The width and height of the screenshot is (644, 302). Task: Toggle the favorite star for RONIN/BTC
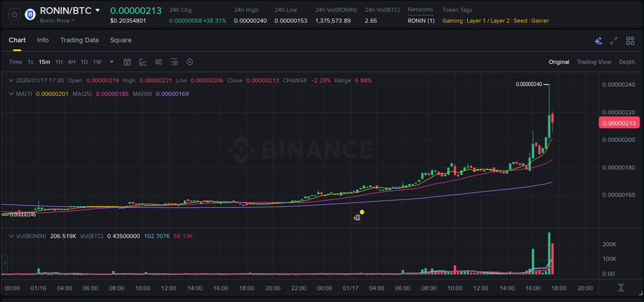tap(14, 14)
